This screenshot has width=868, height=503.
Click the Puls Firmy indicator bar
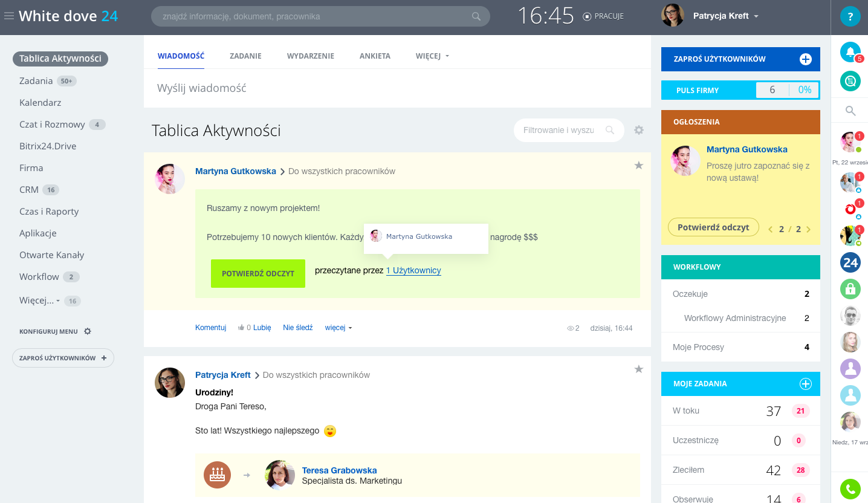point(740,90)
